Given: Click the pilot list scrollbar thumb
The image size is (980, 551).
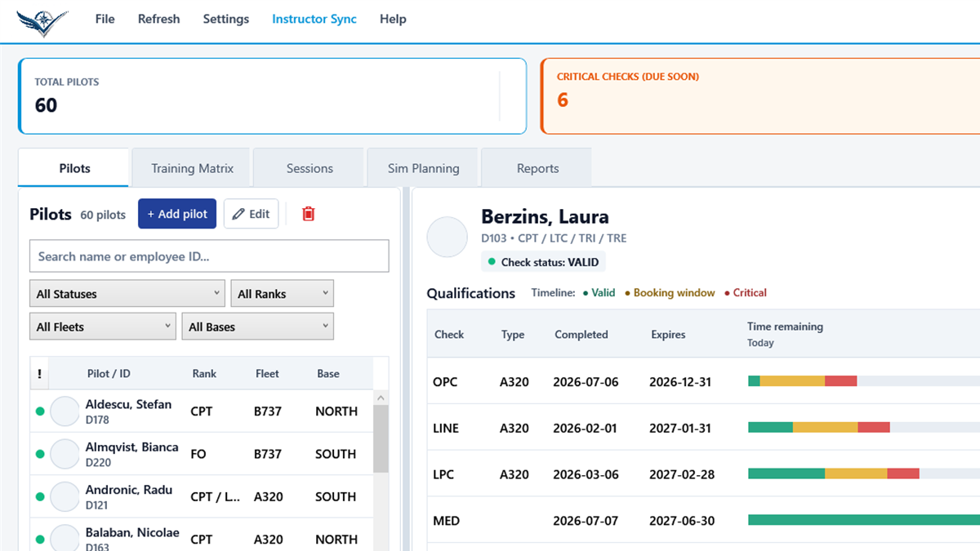Looking at the screenshot, I should point(381,438).
